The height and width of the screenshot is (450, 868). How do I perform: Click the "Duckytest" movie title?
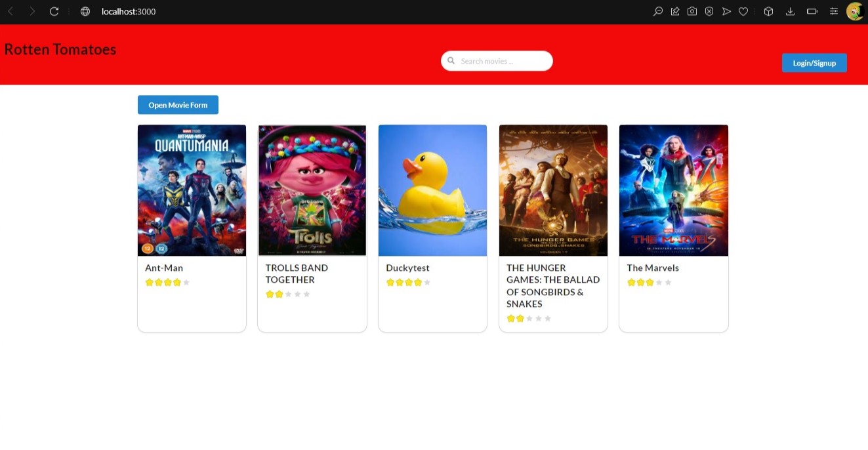click(x=407, y=268)
